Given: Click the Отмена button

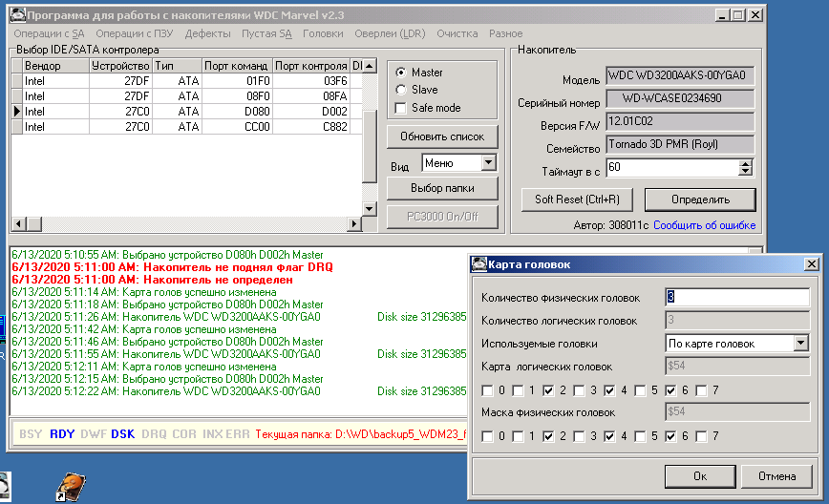Looking at the screenshot, I should pos(776,475).
